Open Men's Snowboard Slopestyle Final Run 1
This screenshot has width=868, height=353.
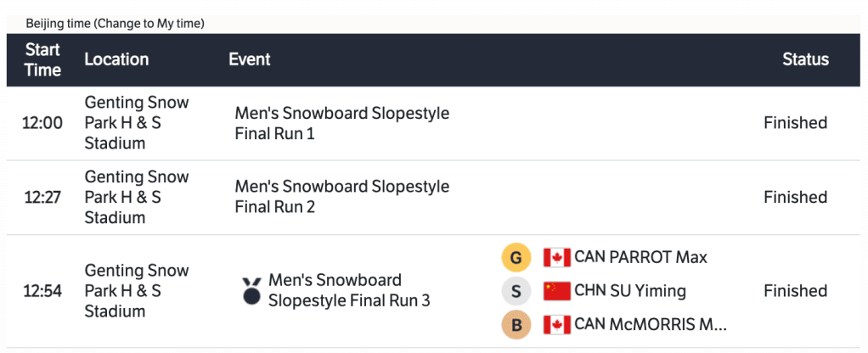pos(341,123)
